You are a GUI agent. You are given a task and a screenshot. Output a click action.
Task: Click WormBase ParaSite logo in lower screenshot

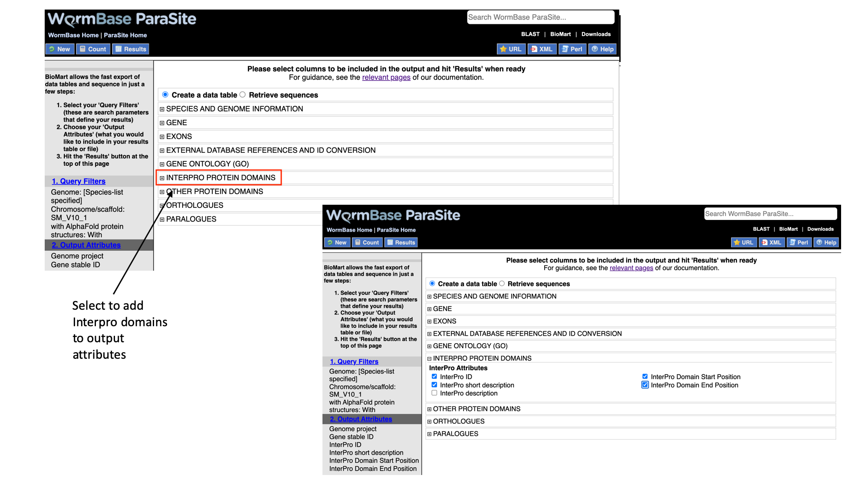(393, 215)
